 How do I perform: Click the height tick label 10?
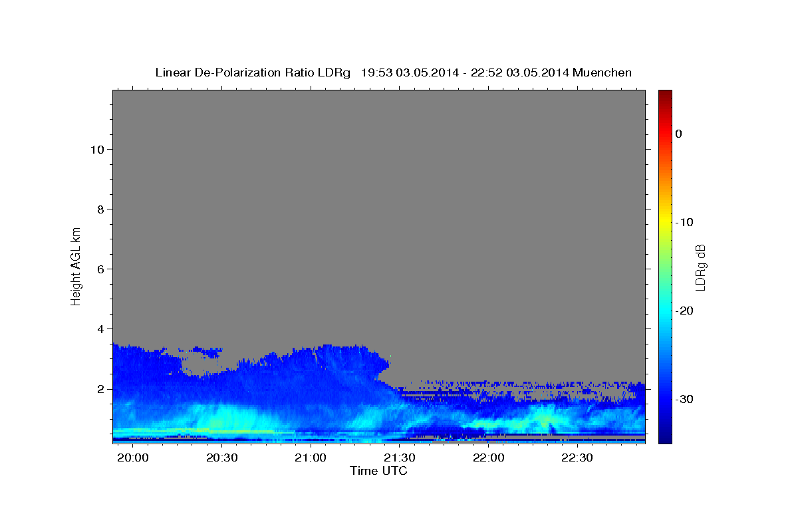[x=96, y=150]
